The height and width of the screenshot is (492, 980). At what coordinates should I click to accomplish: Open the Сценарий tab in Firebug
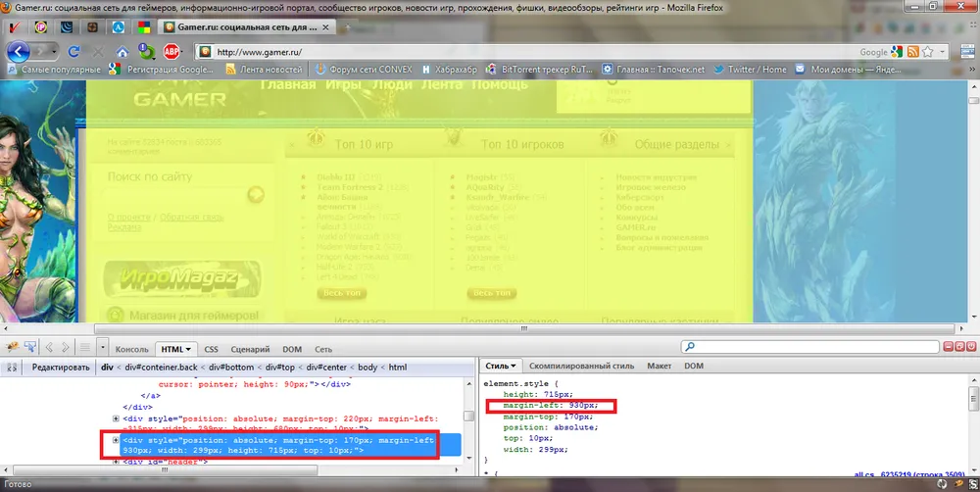[250, 349]
